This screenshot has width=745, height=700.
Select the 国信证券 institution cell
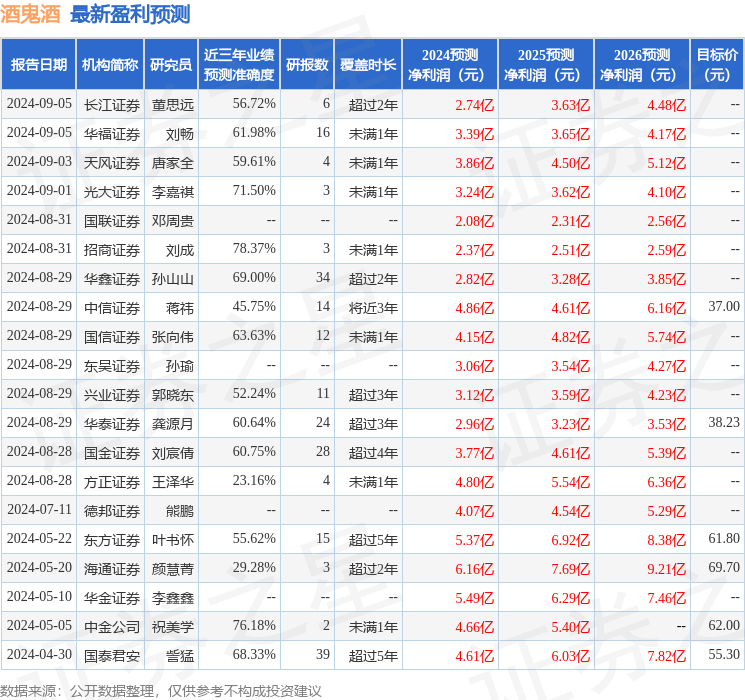click(112, 337)
